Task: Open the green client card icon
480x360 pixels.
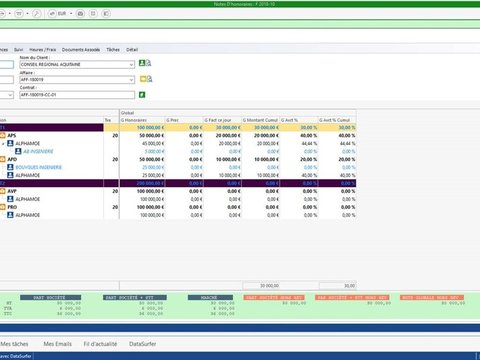Action: [x=142, y=63]
